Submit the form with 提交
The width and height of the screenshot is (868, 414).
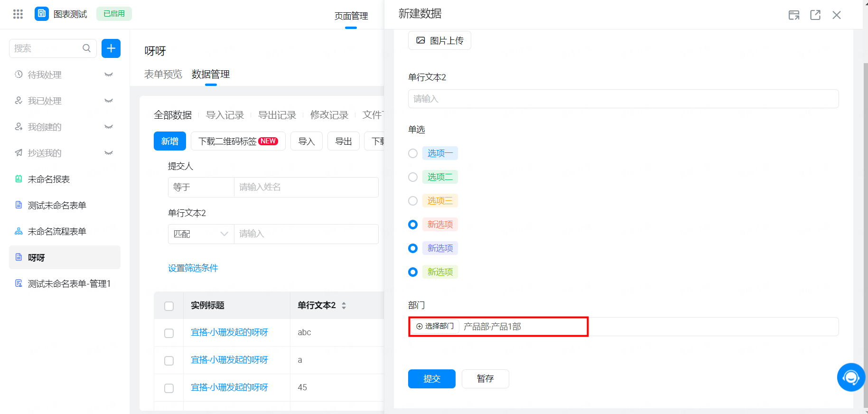pos(432,379)
